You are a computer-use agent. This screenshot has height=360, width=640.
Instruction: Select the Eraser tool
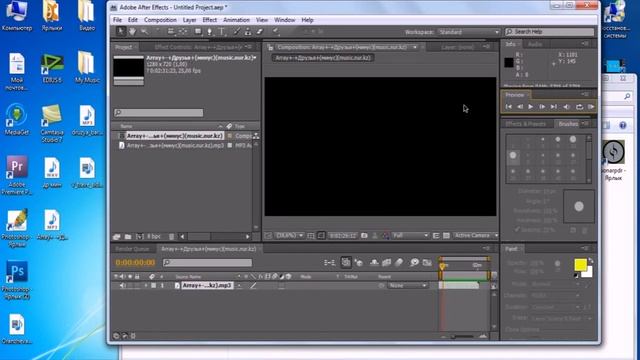pos(260,31)
